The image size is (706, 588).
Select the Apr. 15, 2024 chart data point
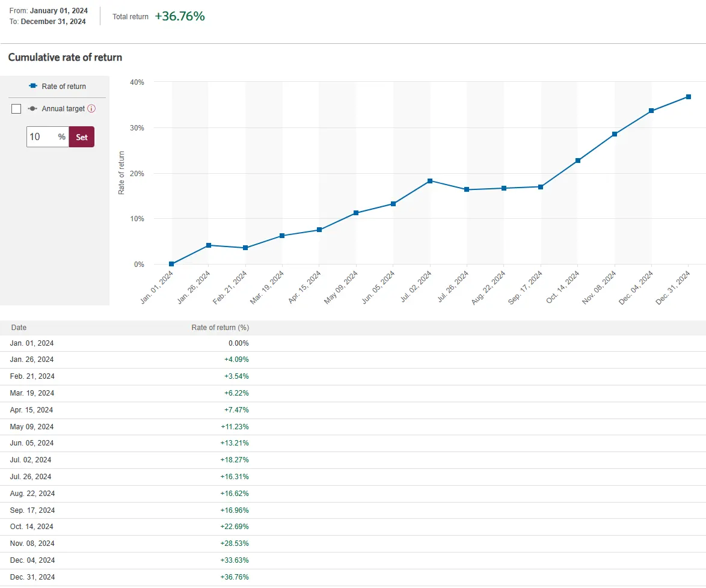point(319,230)
